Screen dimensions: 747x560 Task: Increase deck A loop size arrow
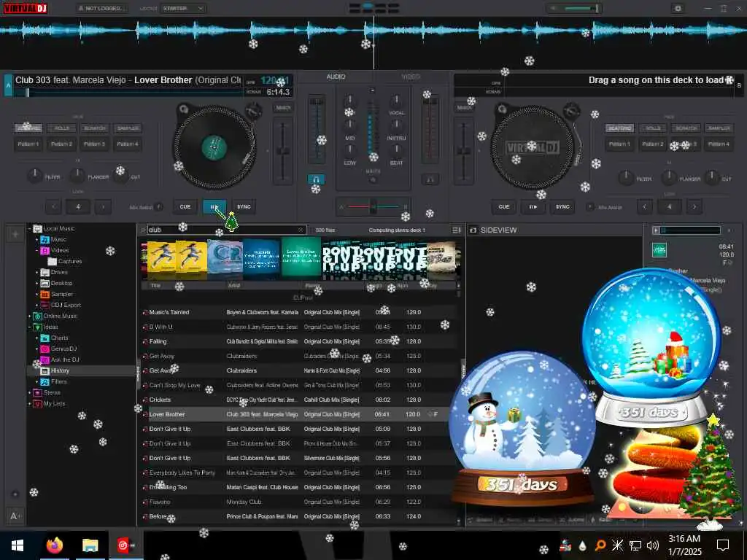tap(103, 206)
